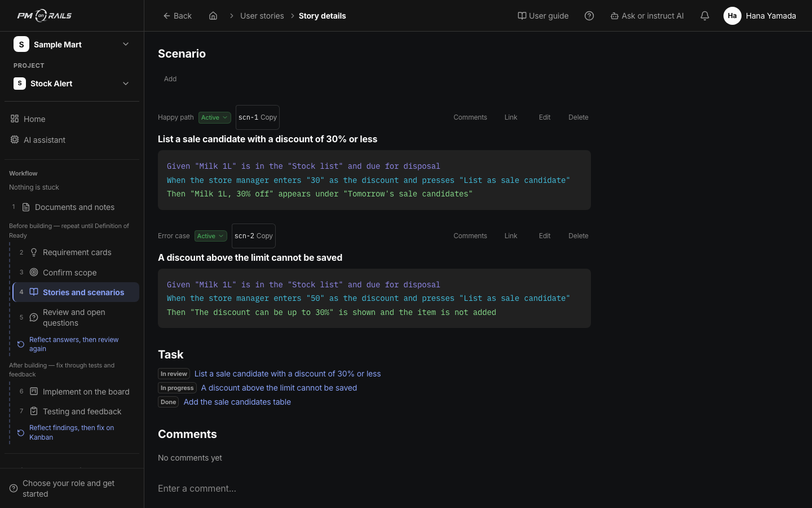Viewport: 812px width, 508px height.
Task: Open Requirement cards step
Action: point(76,252)
